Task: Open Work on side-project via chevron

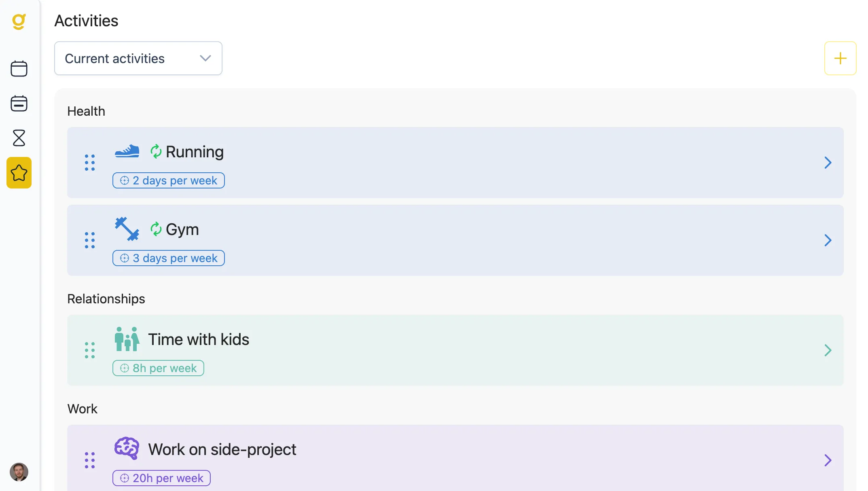Action: click(x=828, y=460)
